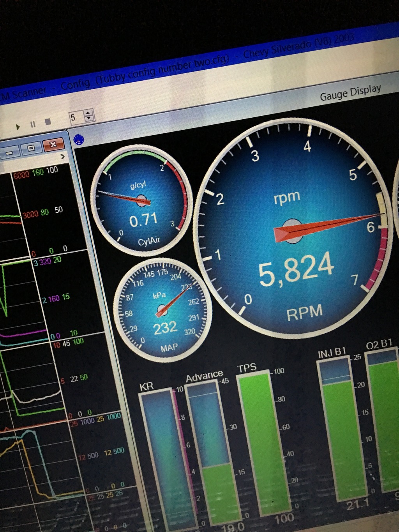The width and height of the screenshot is (399, 532).
Task: Click the blue gauge icon in Gauge Display
Action: (79, 139)
